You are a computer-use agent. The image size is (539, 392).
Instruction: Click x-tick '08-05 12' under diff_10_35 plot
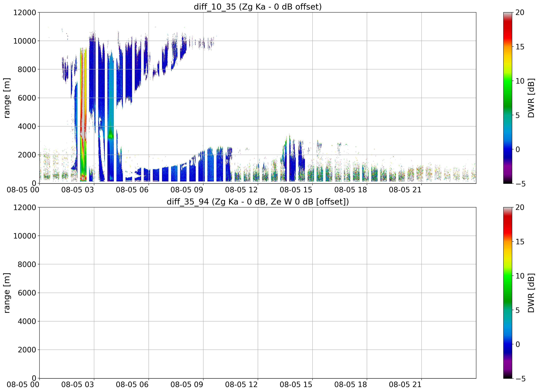pyautogui.click(x=241, y=190)
